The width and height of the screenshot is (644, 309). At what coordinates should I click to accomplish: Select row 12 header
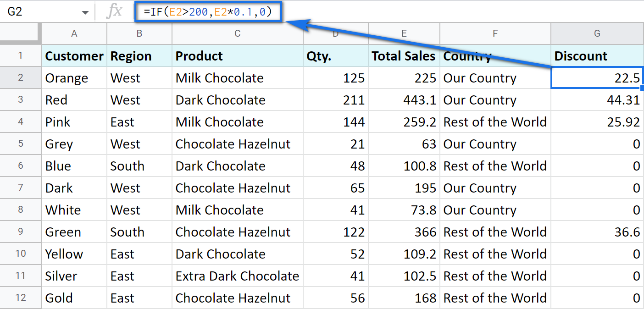click(21, 298)
